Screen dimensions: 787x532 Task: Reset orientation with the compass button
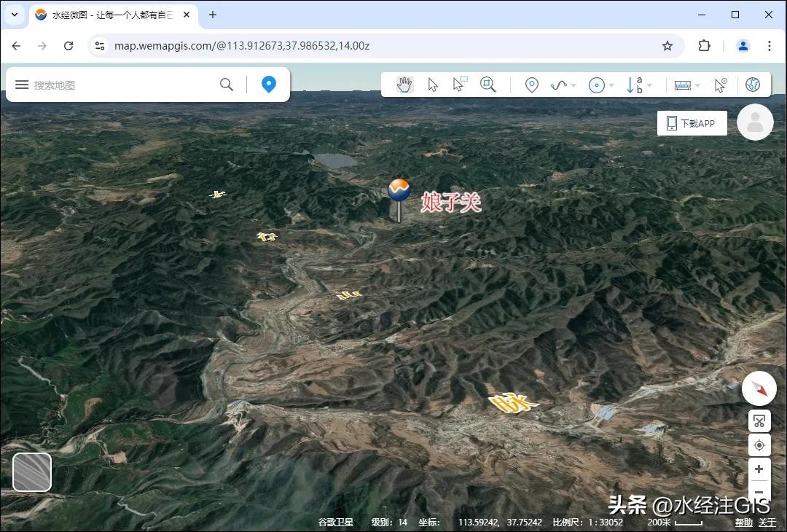(x=759, y=390)
